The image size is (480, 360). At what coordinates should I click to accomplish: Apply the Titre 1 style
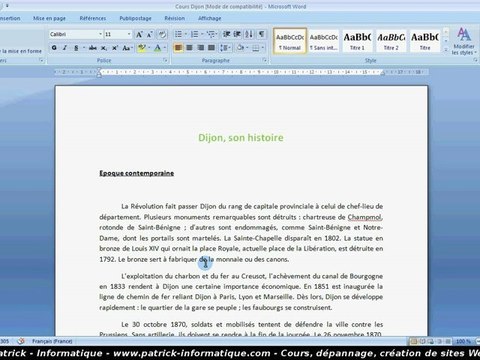click(357, 41)
